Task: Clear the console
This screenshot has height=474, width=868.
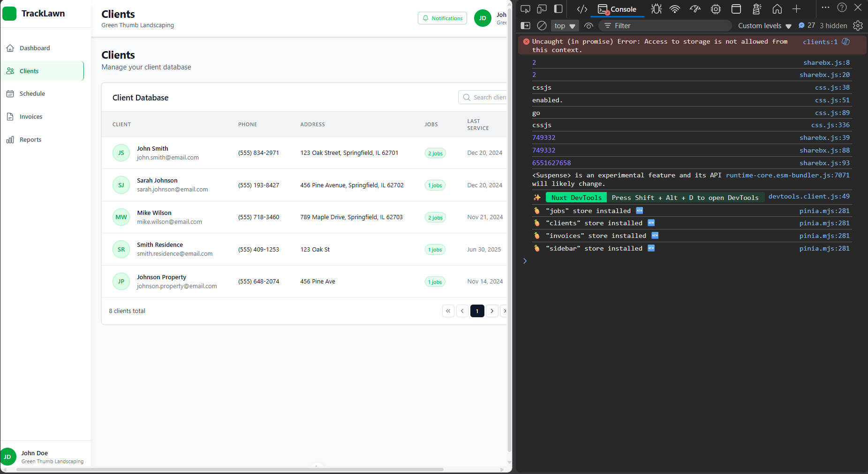Action: (x=542, y=26)
